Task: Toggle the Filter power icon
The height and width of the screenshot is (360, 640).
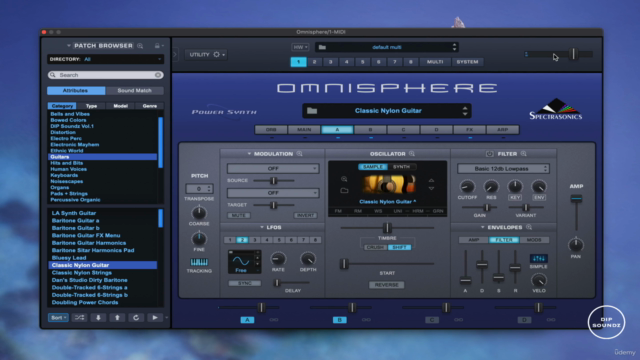Action: coord(489,154)
